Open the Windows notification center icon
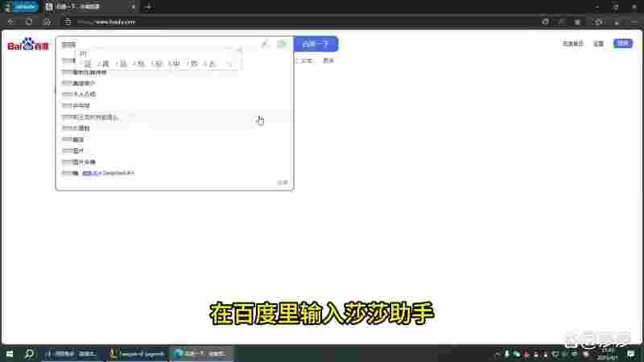 (x=631, y=353)
